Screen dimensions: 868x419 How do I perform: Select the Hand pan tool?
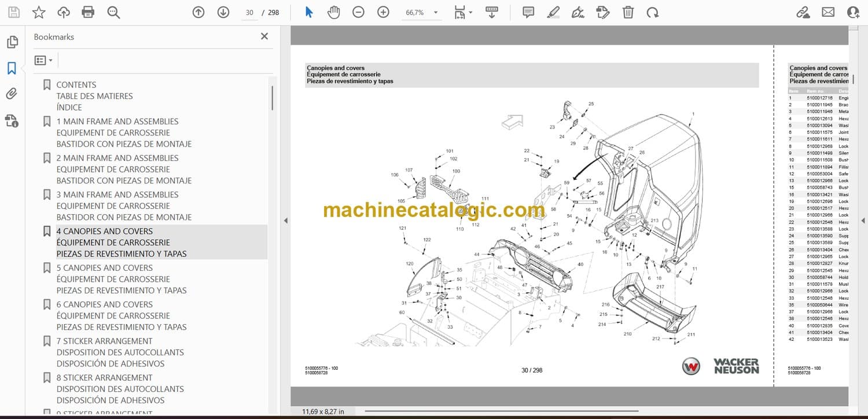point(334,12)
